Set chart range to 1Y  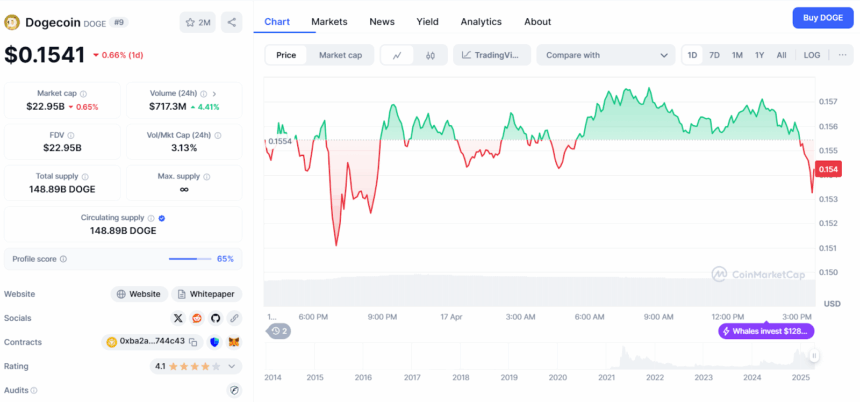[x=759, y=55]
